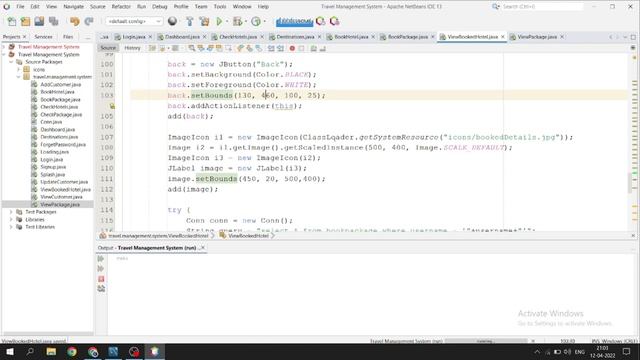Open the Profile Project dropdown arrow
The height and width of the screenshot is (360, 640).
pyautogui.click(x=265, y=21)
